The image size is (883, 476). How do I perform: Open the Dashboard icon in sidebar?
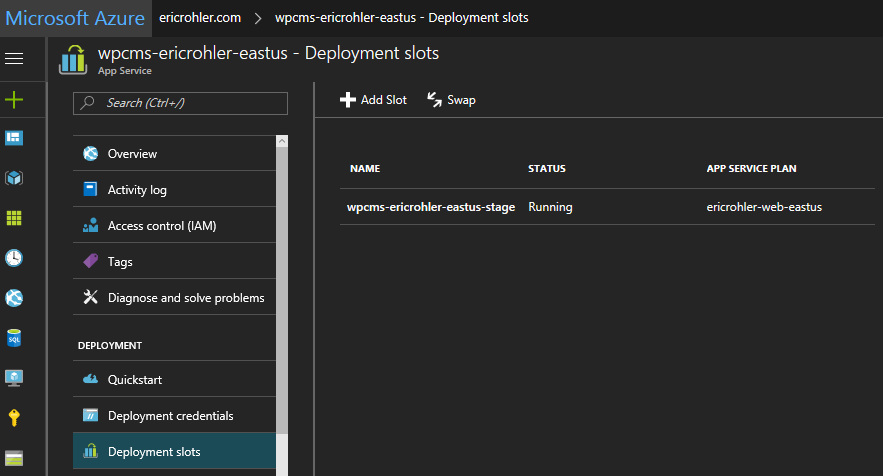[x=14, y=138]
